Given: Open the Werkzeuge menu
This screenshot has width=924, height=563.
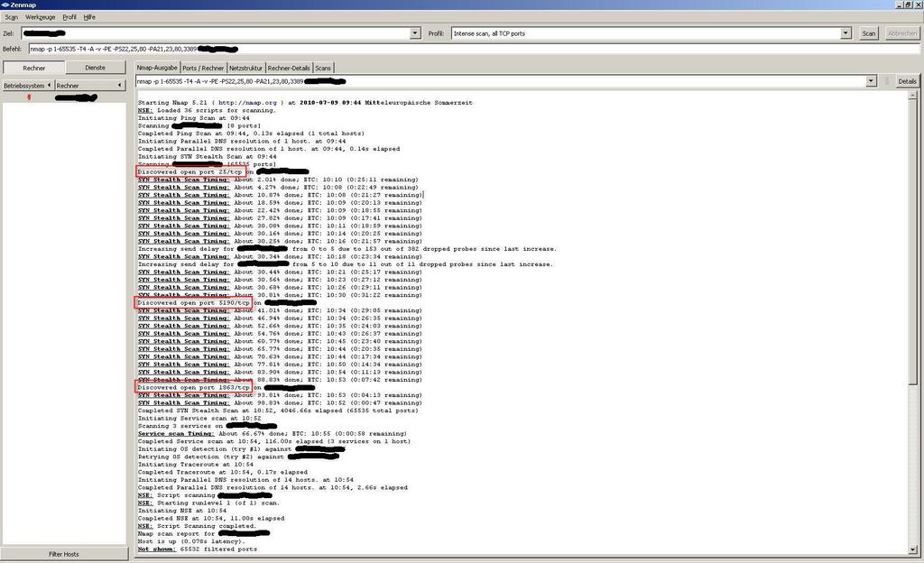Looking at the screenshot, I should point(40,17).
